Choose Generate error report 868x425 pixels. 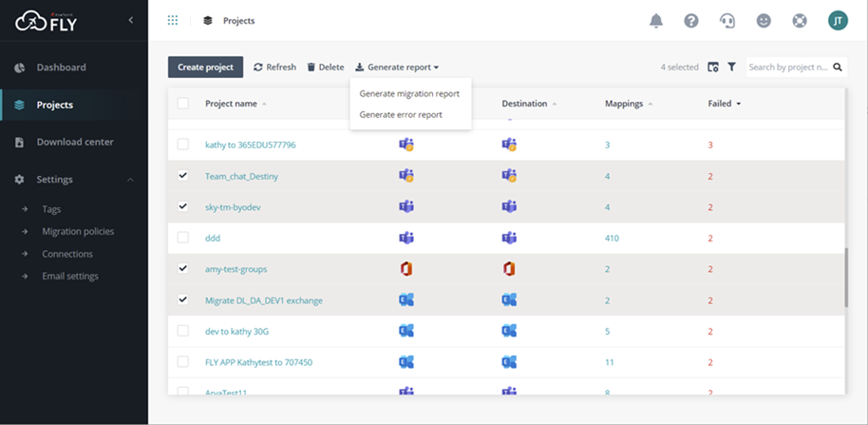401,115
